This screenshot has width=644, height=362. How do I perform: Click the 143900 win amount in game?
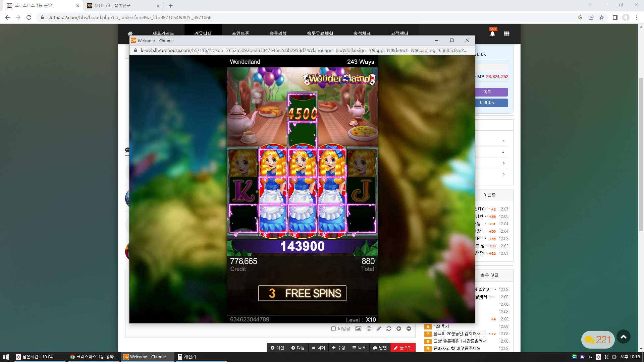[x=302, y=246]
